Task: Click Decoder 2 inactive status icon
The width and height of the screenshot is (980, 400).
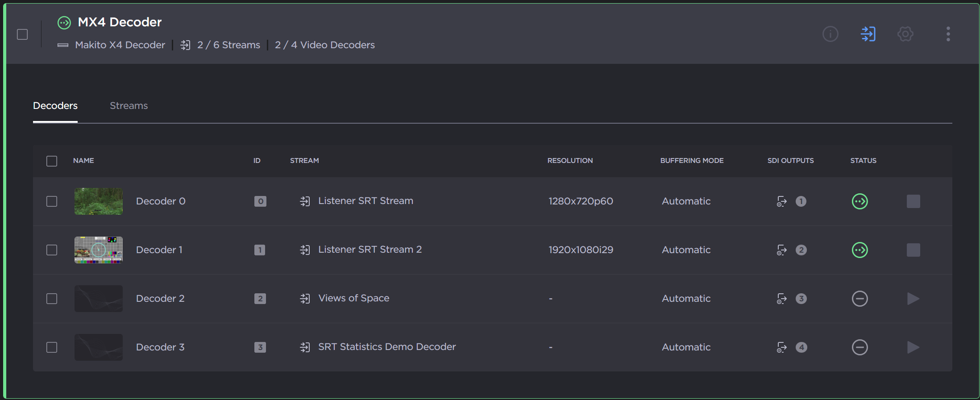Action: pyautogui.click(x=860, y=299)
